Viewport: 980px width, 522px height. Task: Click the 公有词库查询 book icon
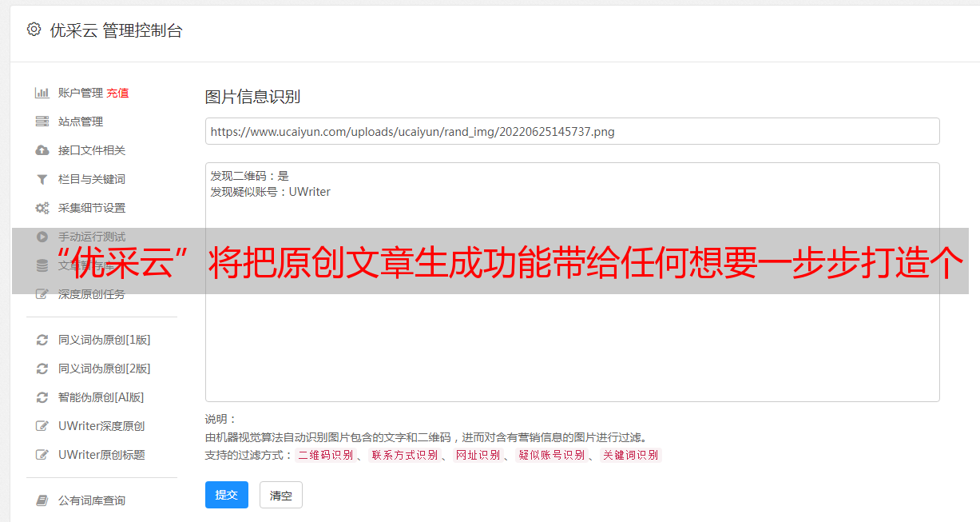[x=42, y=500]
